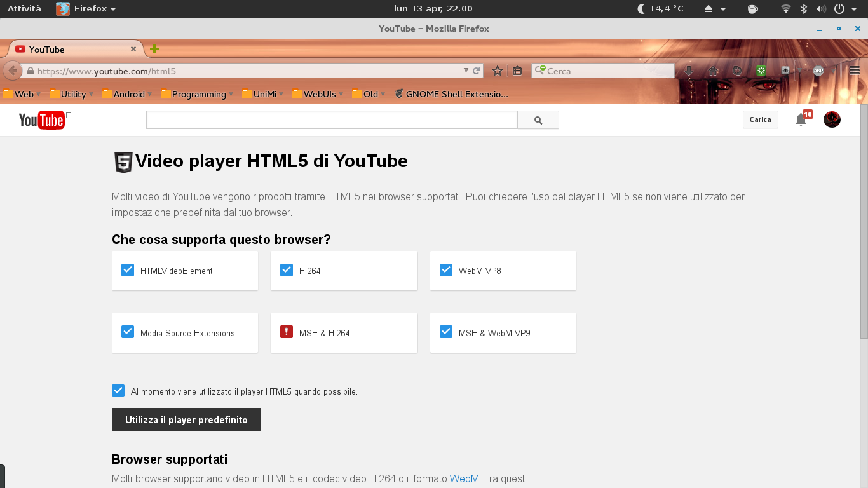Screen dimensions: 868x488
Task: Open the system menu arrow beside power icon
Action: pyautogui.click(x=855, y=10)
